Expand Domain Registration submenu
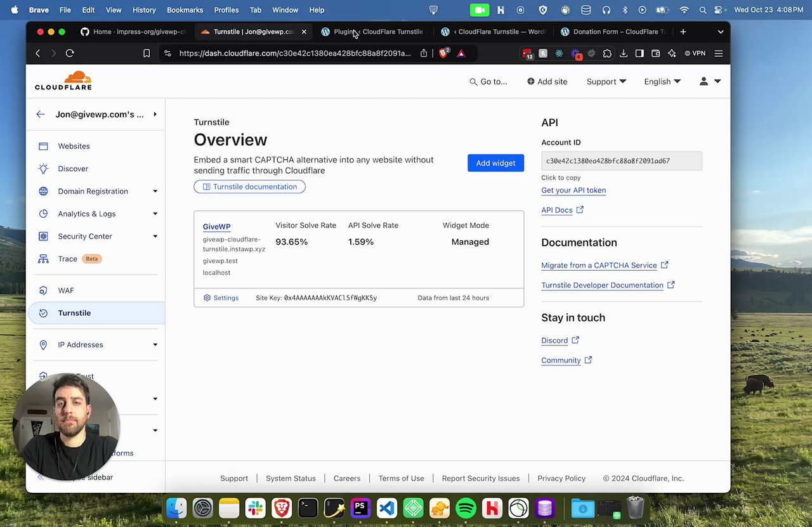The width and height of the screenshot is (812, 527). (x=155, y=191)
